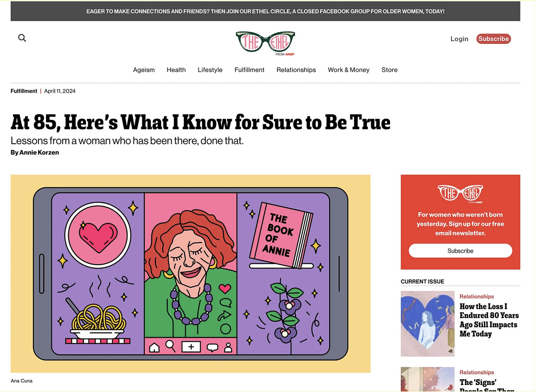Select Fulfillment in the navigation
Screen dimensions: 535x392
(249, 70)
